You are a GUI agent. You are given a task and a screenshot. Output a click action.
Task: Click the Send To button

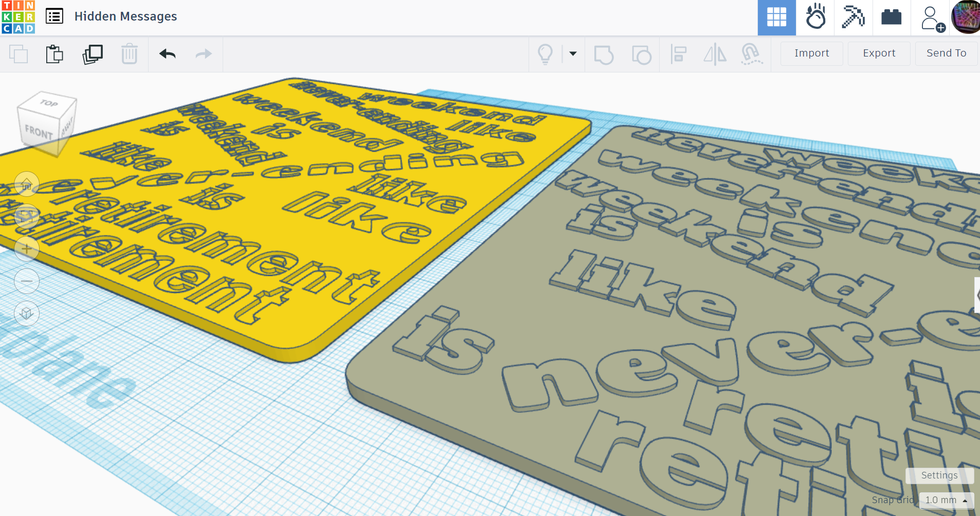(946, 53)
